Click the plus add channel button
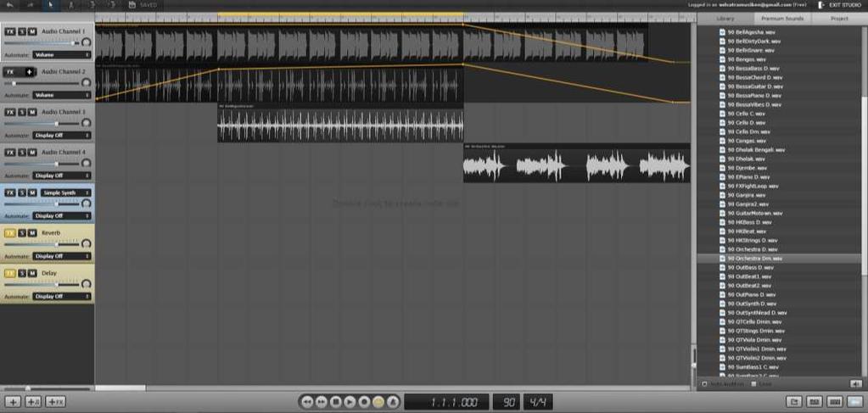The image size is (868, 413). point(13,402)
